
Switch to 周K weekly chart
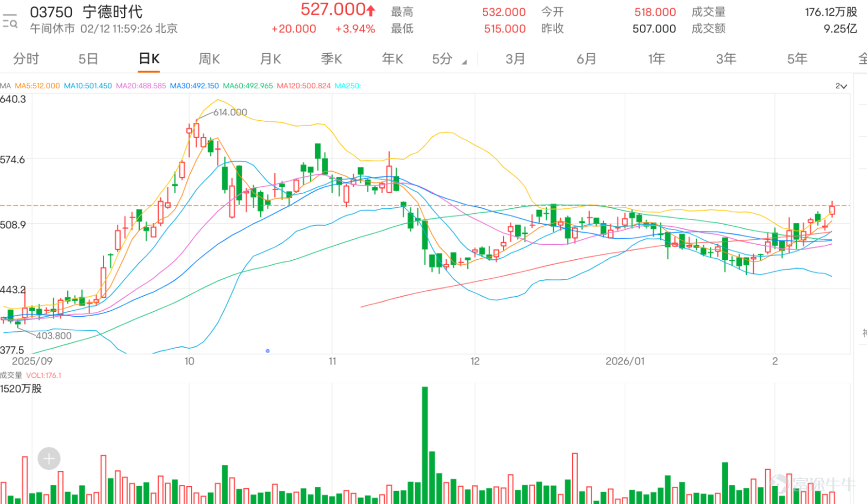point(209,59)
